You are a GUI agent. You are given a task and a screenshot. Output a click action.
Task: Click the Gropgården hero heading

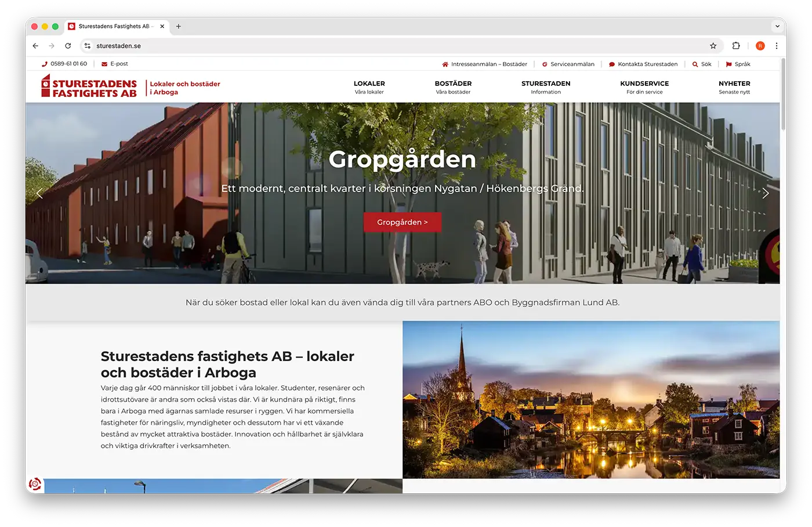click(403, 159)
